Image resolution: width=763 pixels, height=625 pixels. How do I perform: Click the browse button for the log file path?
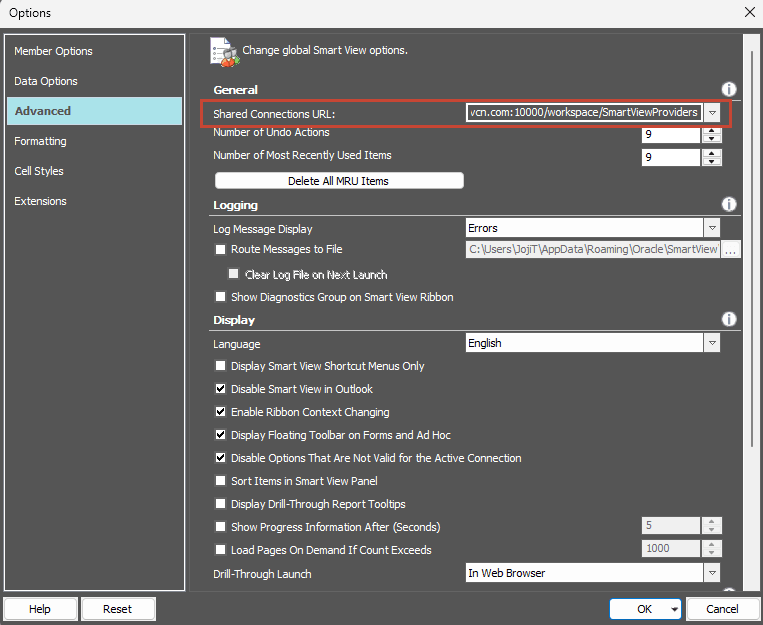[730, 250]
